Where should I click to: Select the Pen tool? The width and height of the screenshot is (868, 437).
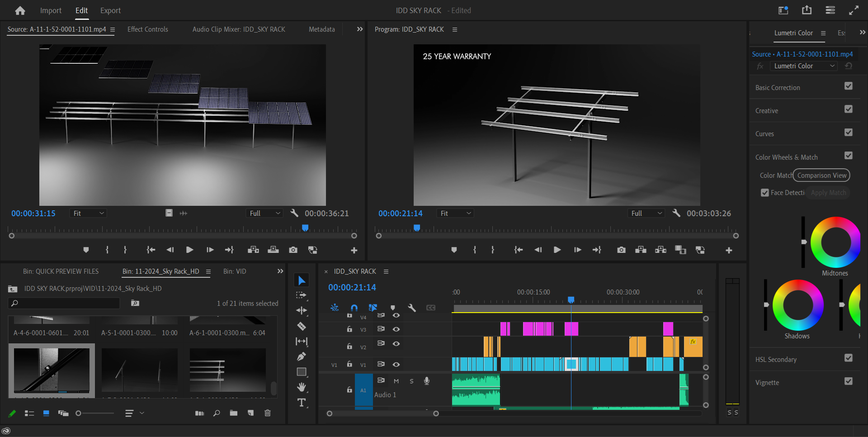tap(302, 356)
